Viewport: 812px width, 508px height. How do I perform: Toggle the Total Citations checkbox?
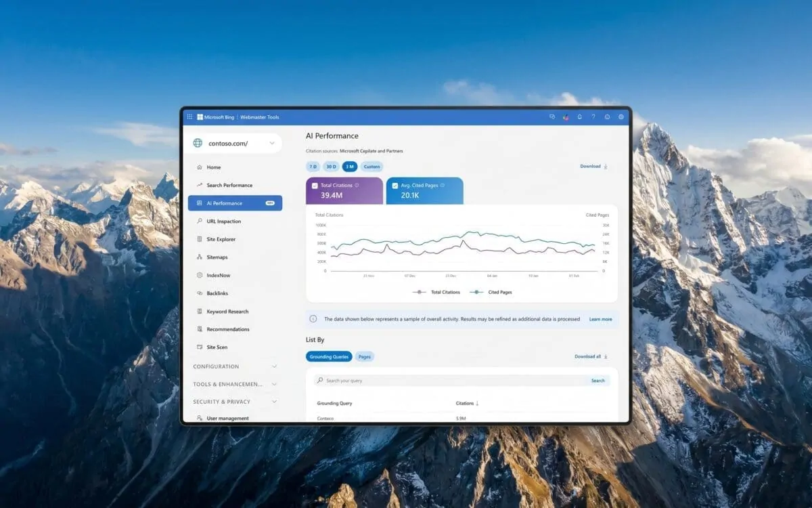[x=315, y=185]
